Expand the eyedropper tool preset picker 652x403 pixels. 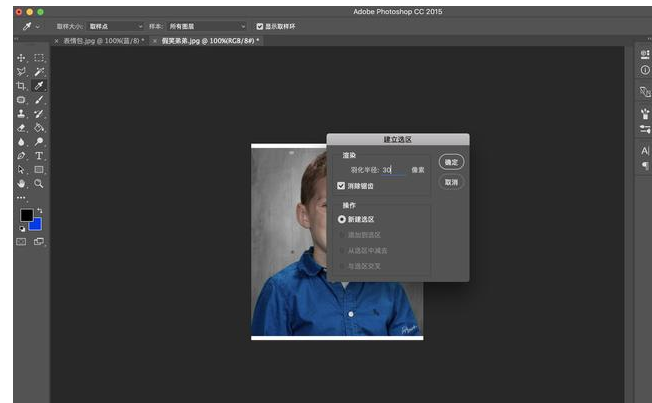point(30,26)
